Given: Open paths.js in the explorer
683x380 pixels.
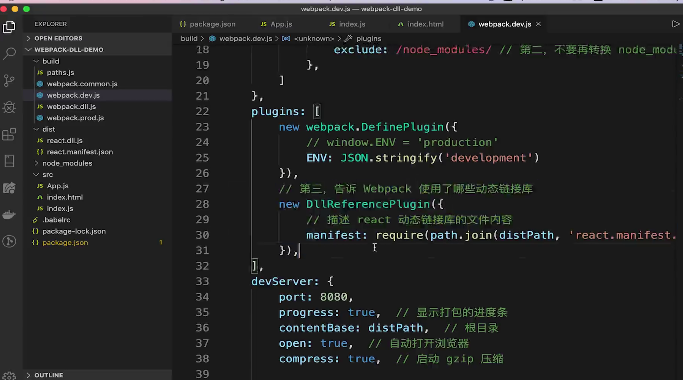Looking at the screenshot, I should [60, 72].
